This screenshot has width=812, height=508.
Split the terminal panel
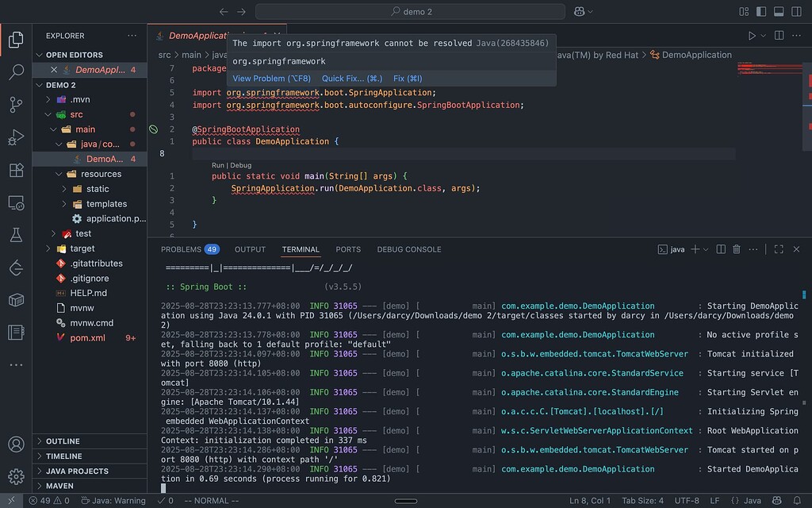point(721,249)
